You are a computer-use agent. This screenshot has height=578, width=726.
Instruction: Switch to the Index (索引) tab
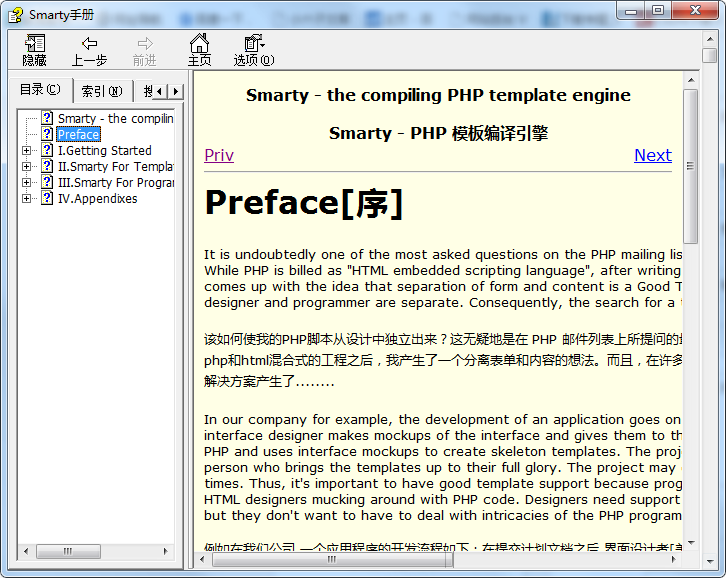tap(101, 91)
